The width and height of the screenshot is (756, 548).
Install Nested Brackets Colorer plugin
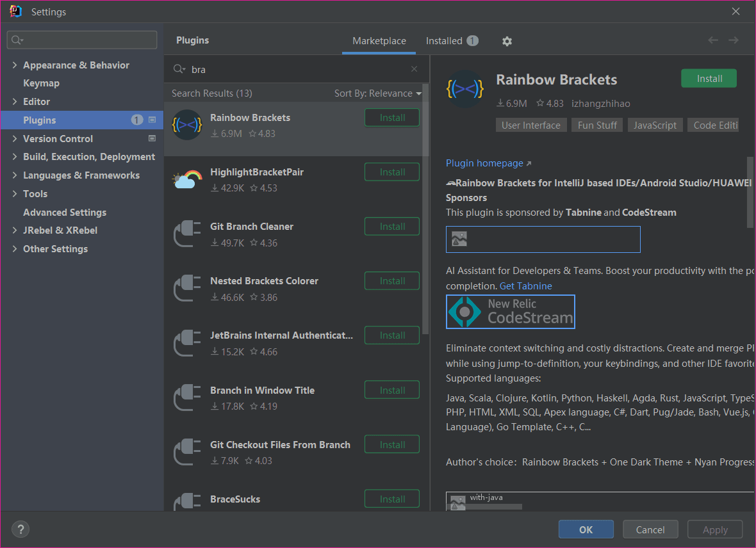[x=392, y=281]
